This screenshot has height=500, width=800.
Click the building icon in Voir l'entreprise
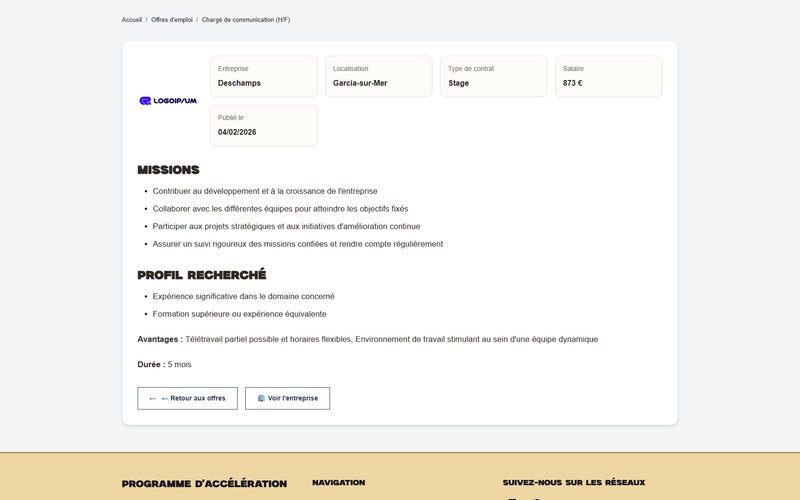[261, 398]
